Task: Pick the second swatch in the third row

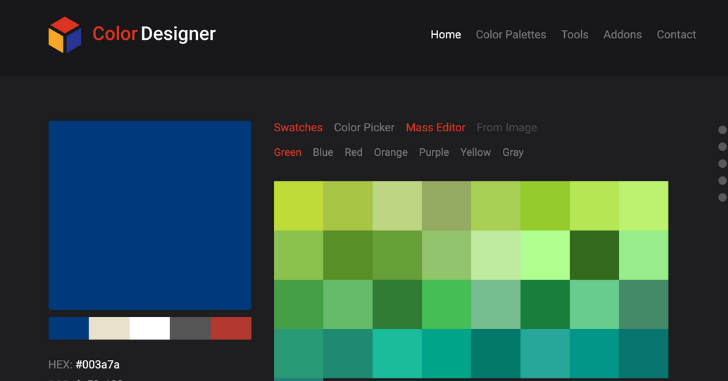Action: (348, 304)
